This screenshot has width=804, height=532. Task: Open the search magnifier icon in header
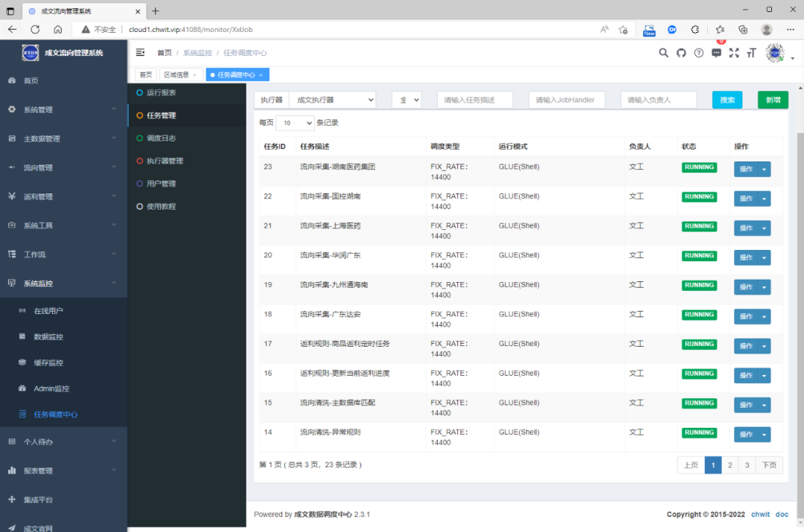point(663,53)
